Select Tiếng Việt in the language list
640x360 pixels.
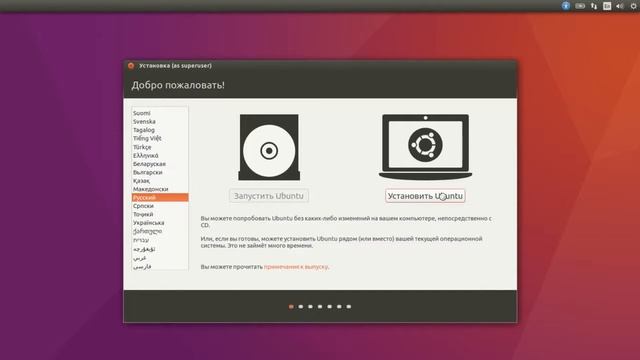(160, 138)
